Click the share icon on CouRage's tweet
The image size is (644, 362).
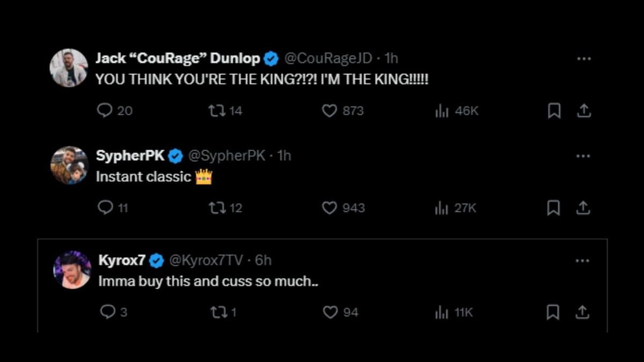[584, 110]
